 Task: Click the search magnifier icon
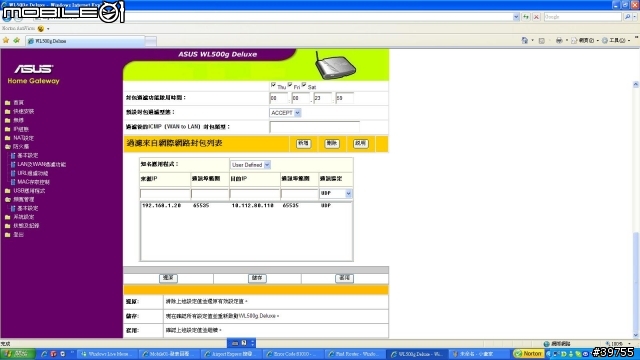point(628,17)
